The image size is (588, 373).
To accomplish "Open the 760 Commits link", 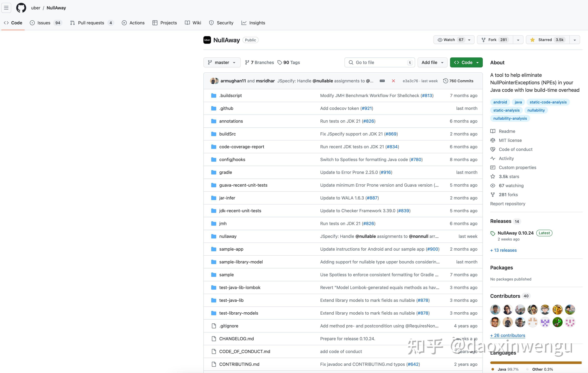I will click(x=458, y=81).
